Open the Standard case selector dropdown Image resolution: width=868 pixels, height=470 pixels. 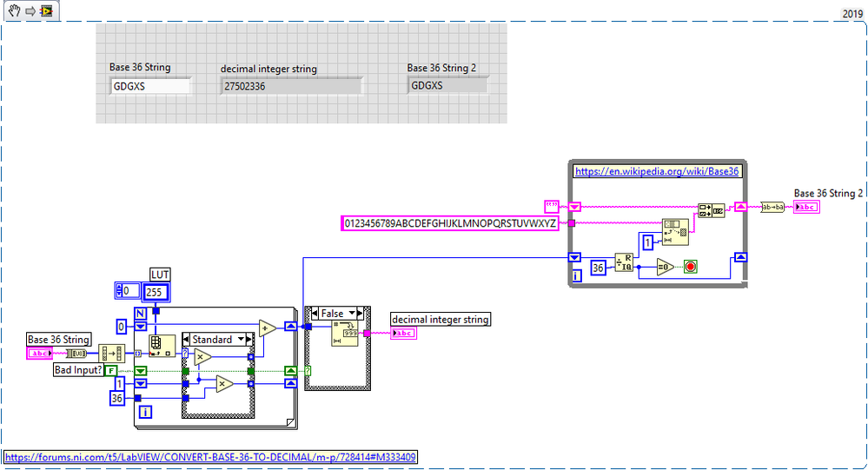pos(217,340)
